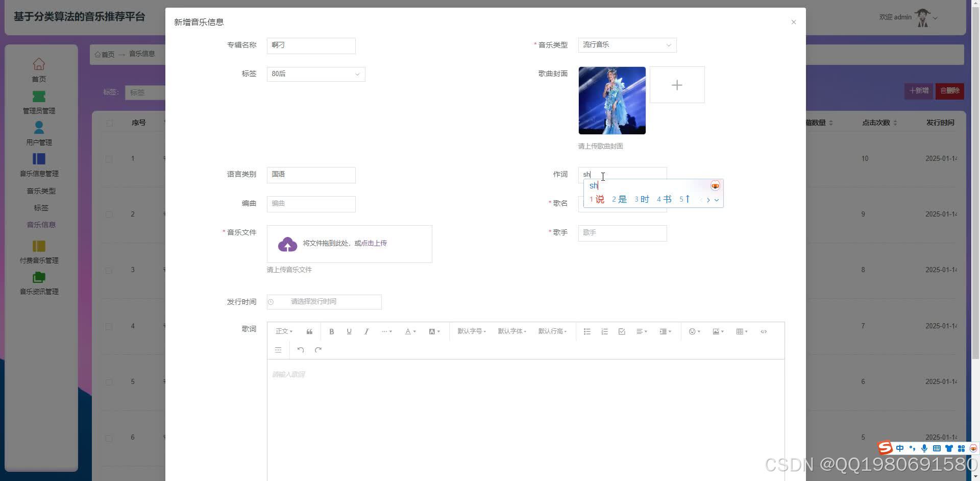980x481 pixels.
Task: Click the uploaded song cover thumbnail
Action: tap(611, 100)
